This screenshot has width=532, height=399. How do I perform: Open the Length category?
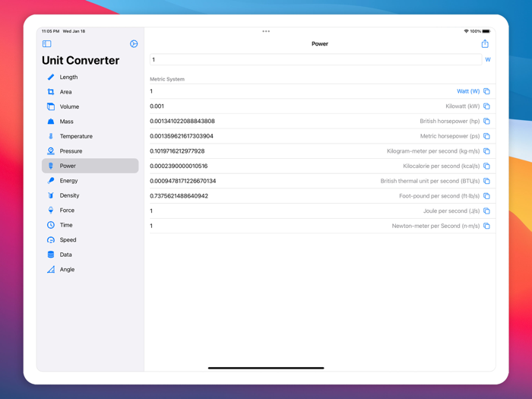90,77
